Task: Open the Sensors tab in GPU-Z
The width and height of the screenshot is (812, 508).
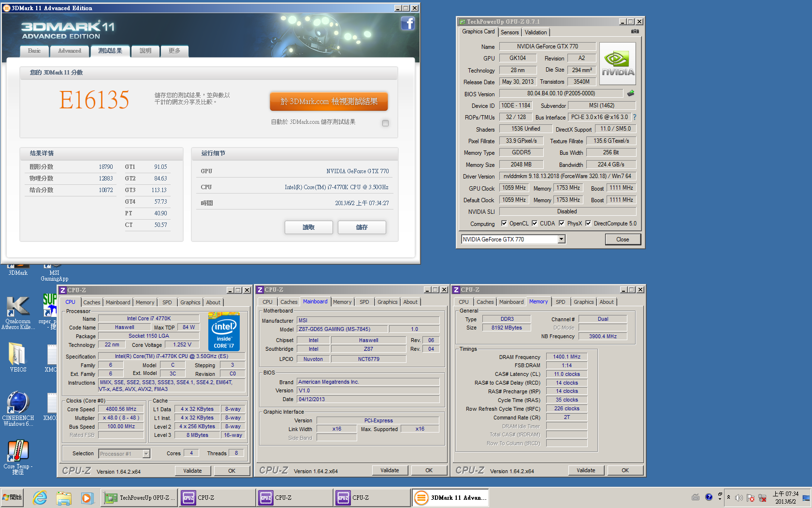Action: coord(510,32)
